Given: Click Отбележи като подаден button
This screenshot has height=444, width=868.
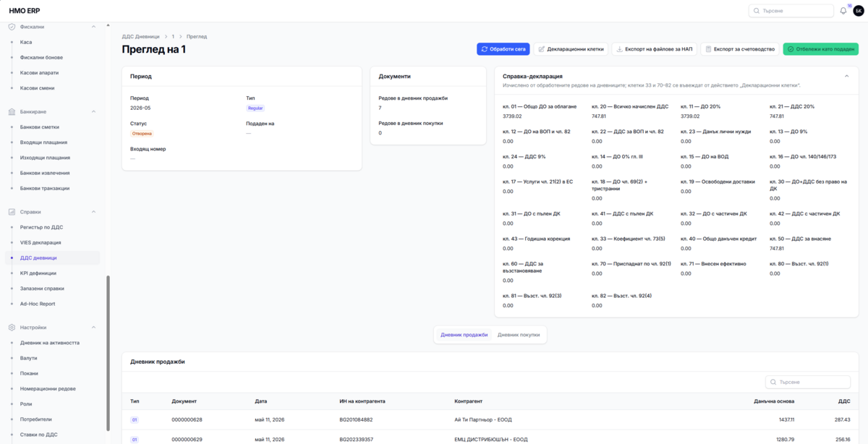Looking at the screenshot, I should pyautogui.click(x=820, y=49).
